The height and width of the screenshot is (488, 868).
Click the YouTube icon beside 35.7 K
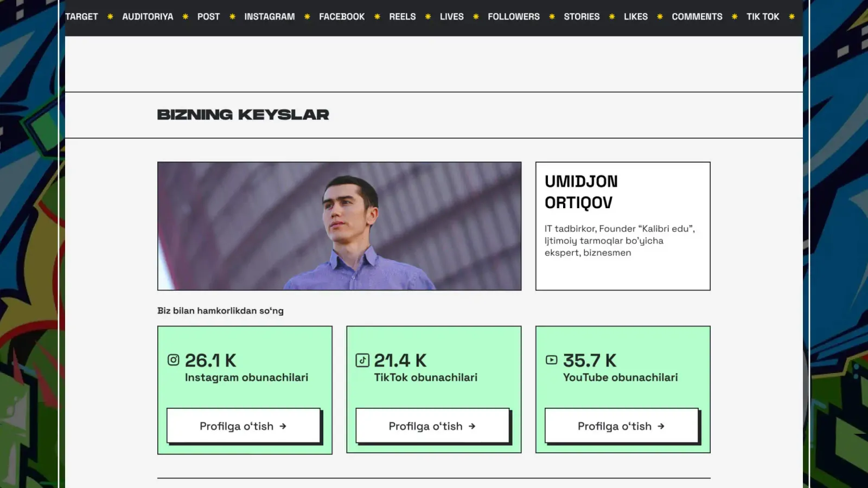click(x=551, y=360)
